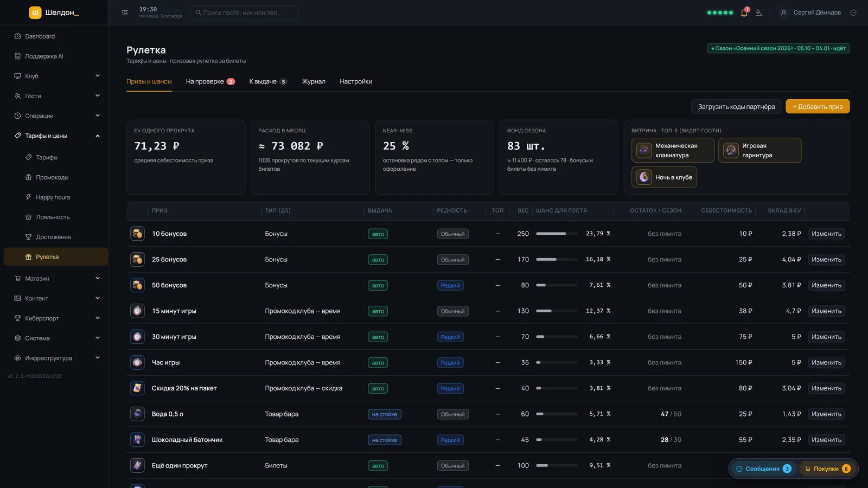Open the Сообщения chat button
The height and width of the screenshot is (488, 868).
click(764, 469)
